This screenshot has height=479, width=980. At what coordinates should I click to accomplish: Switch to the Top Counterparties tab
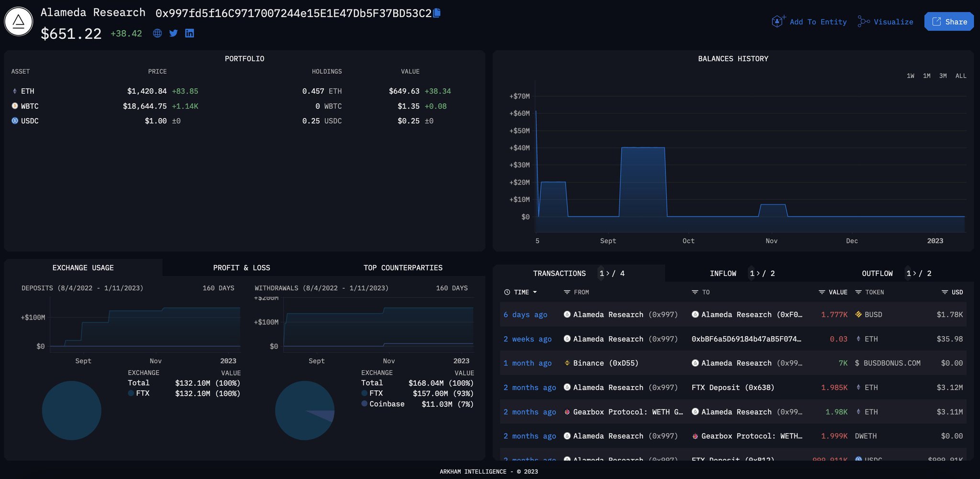(403, 268)
